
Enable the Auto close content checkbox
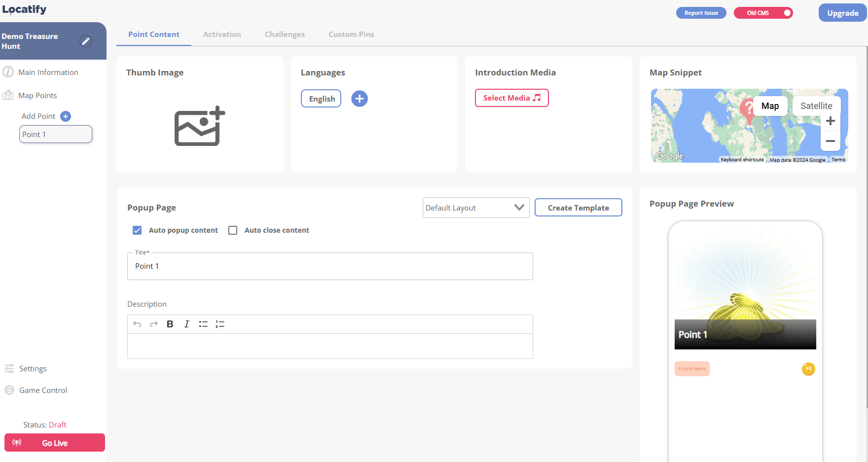click(x=232, y=230)
